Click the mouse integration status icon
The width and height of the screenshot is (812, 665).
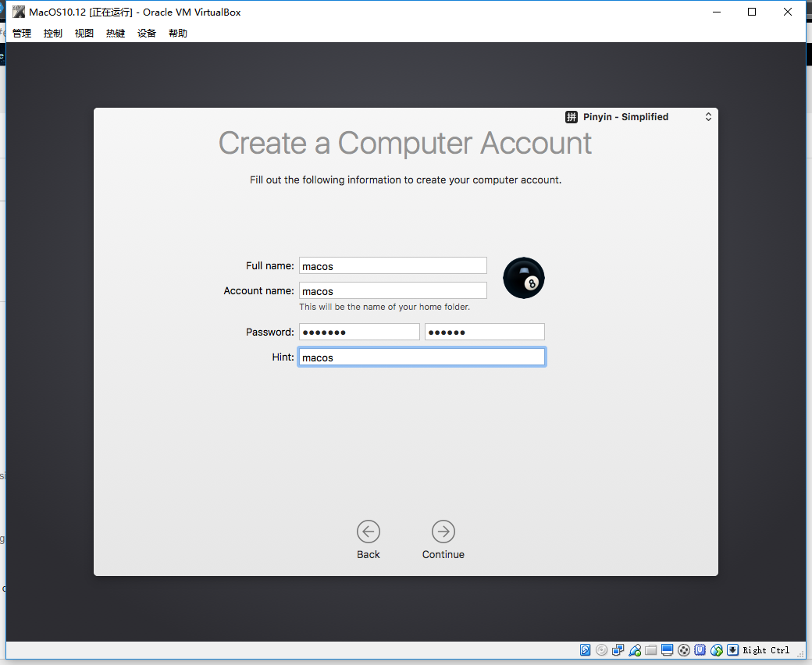(717, 650)
